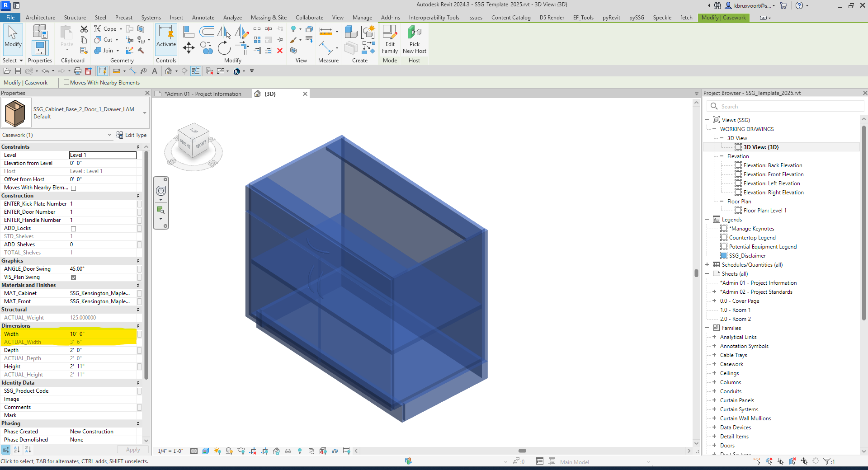Image resolution: width=868 pixels, height=470 pixels.
Task: Select the Move tool in the Modify panel
Action: pyautogui.click(x=189, y=47)
